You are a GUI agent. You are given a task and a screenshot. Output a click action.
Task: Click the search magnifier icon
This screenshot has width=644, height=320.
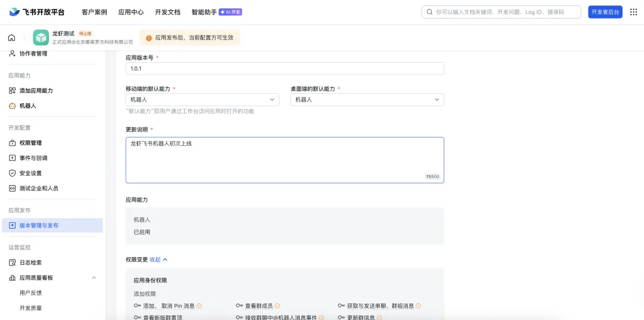[x=429, y=12]
